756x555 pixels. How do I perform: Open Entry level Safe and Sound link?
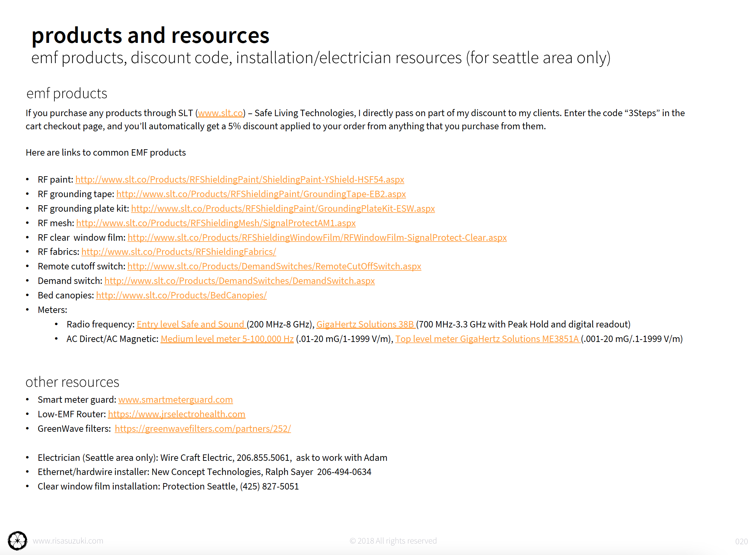pos(191,324)
